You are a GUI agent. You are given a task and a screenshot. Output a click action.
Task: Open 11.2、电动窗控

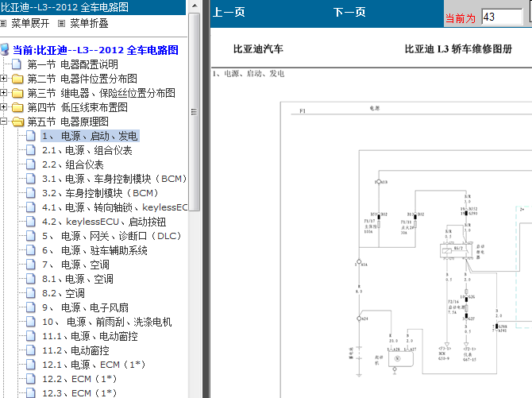[75, 350]
